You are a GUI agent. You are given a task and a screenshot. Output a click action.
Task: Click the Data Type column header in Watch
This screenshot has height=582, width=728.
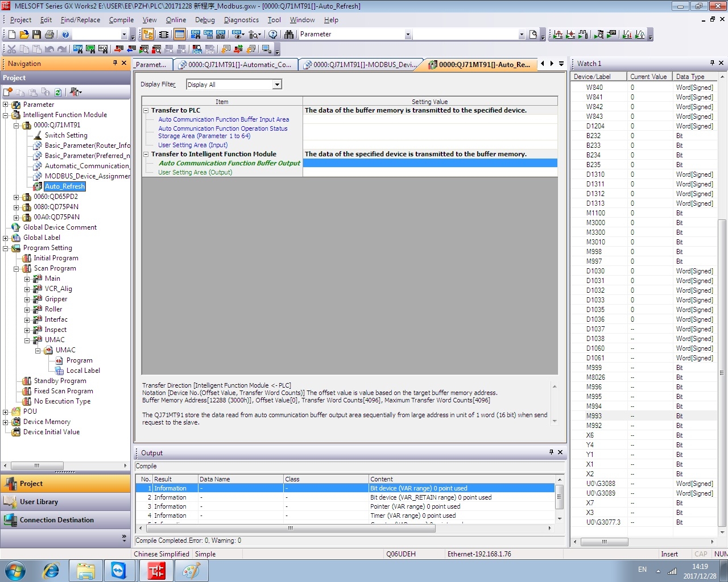pyautogui.click(x=695, y=77)
